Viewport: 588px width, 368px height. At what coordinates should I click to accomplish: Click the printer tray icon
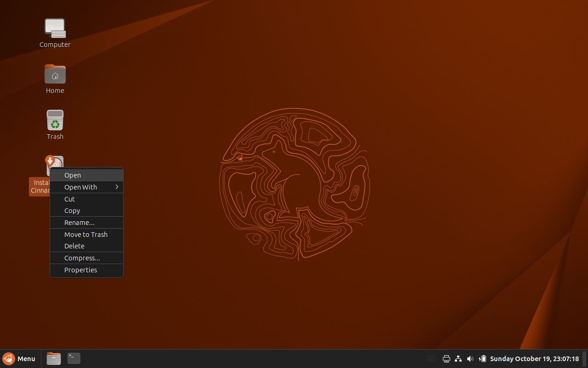coord(446,359)
